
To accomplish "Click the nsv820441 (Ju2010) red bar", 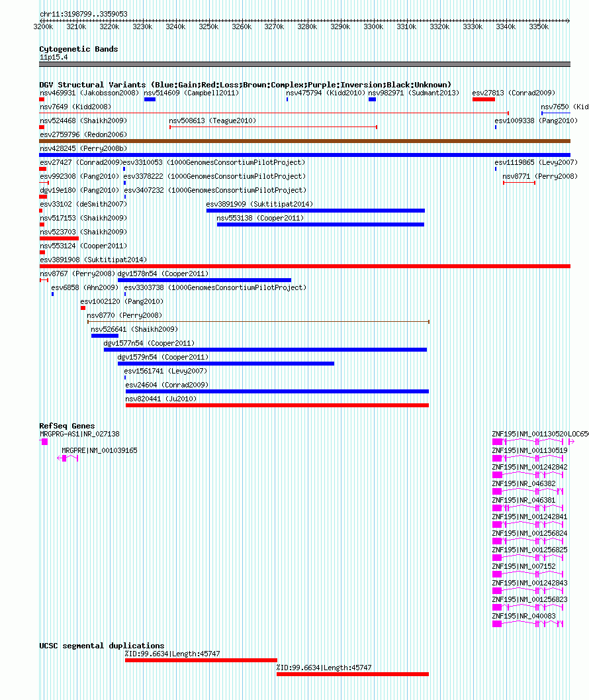I will 277,405.
